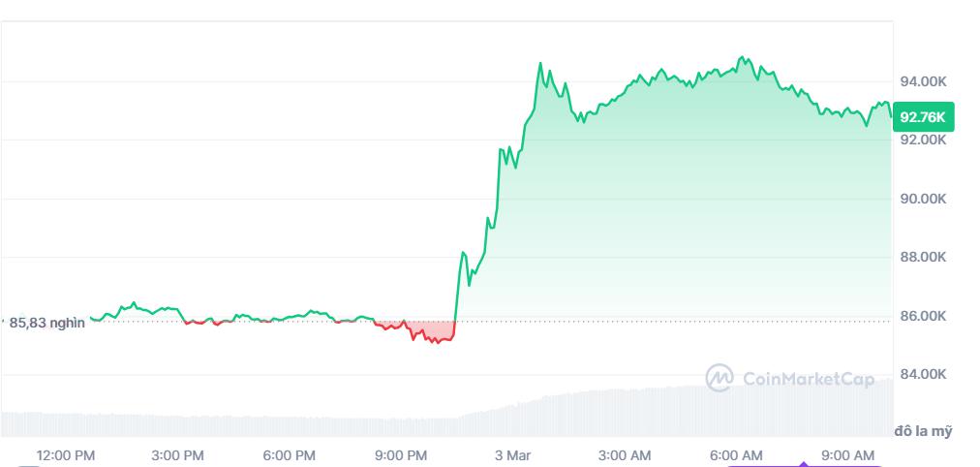The image size is (980, 467).
Task: Select the 9:00 AM time axis label
Action: point(847,455)
